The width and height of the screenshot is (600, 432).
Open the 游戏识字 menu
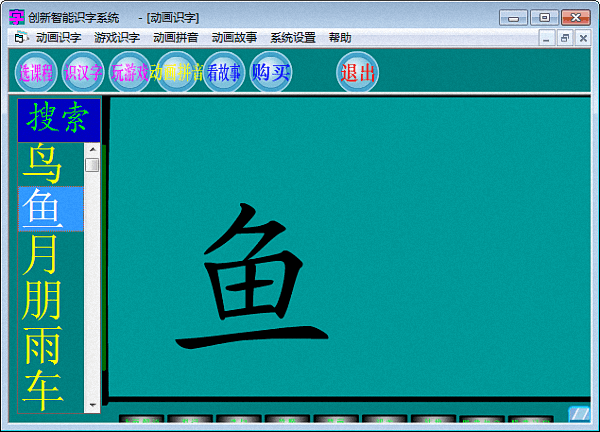tap(117, 38)
